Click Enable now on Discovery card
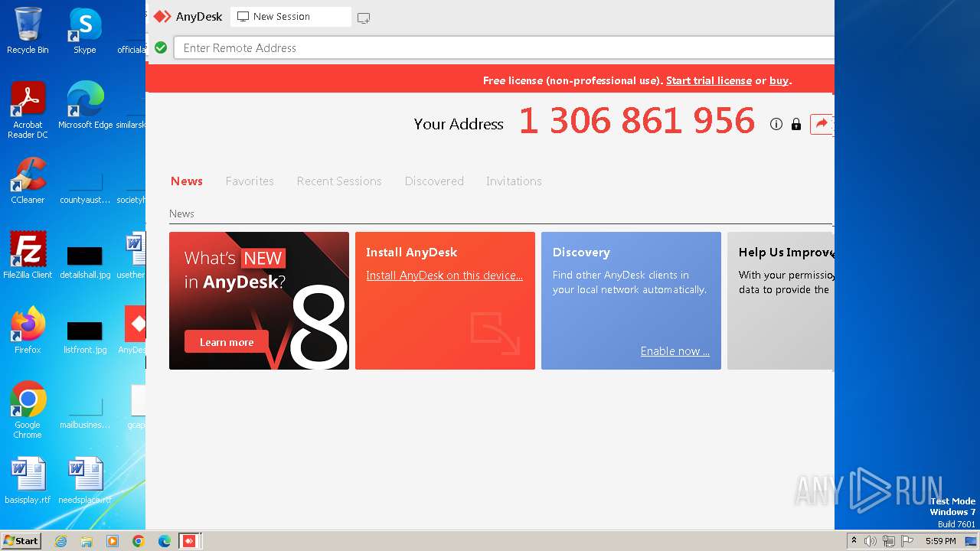Image resolution: width=980 pixels, height=551 pixels. tap(675, 351)
